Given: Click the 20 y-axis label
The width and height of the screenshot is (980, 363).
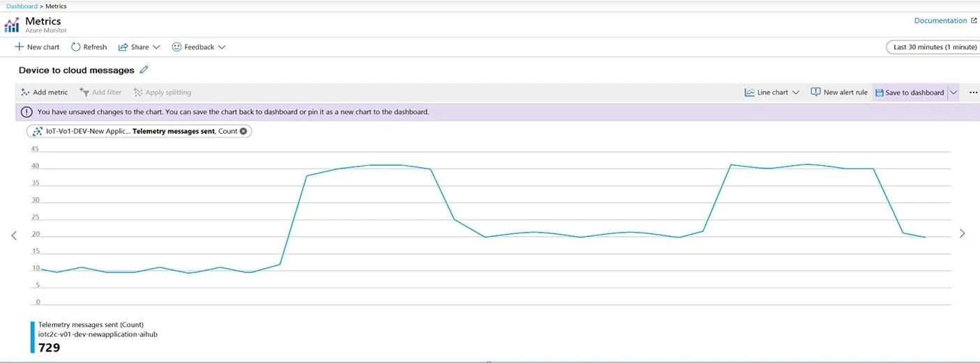Looking at the screenshot, I should (x=35, y=235).
